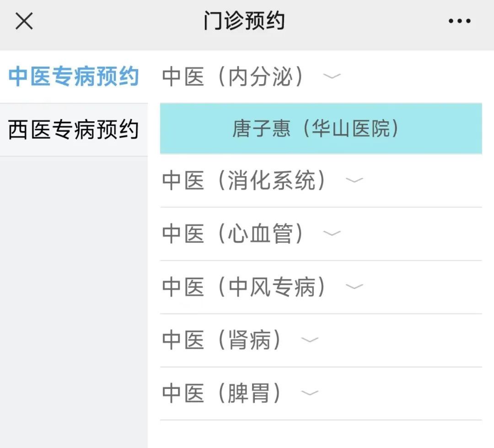
Task: Collapse the 中医（内分泌） chevron arrow
Action: click(332, 76)
